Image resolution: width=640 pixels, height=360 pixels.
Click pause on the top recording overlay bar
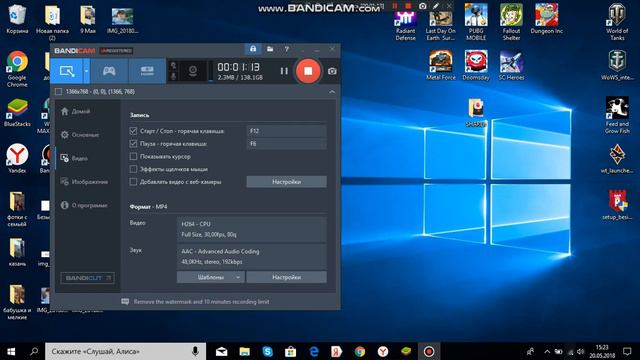tap(394, 6)
